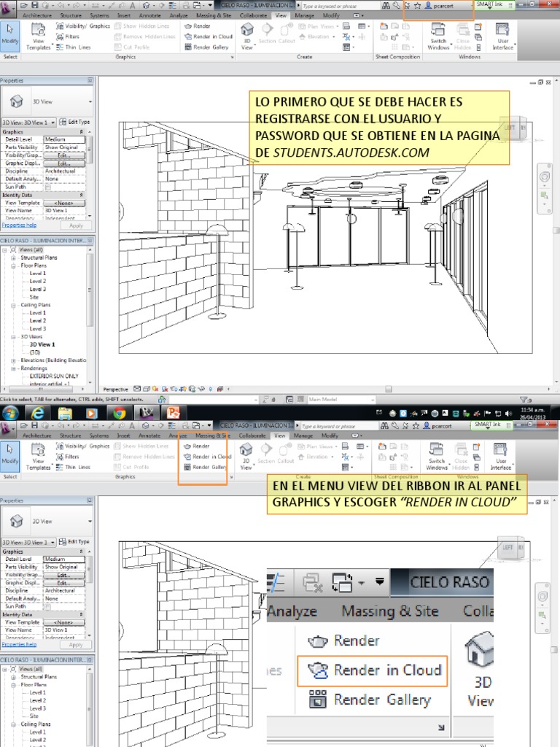Viewport: 560px width, 747px height.
Task: Click Render teapot icon in top ribbon
Action: coord(188,26)
